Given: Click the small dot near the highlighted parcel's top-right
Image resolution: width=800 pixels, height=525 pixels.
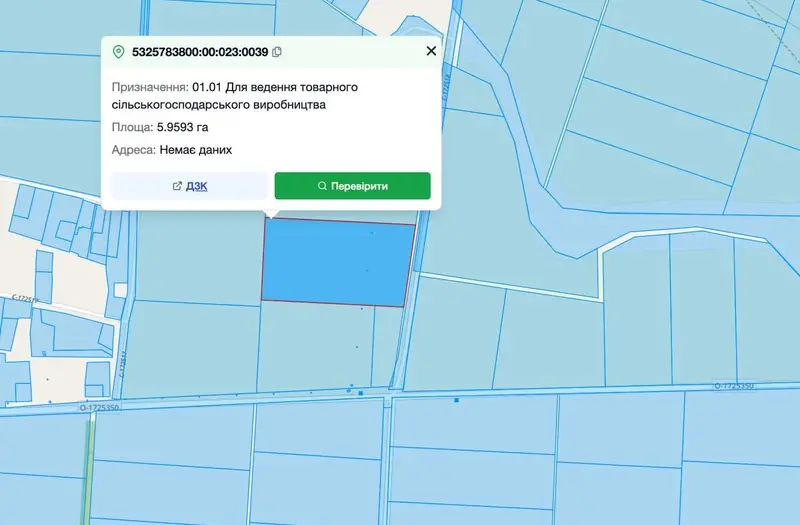Looking at the screenshot, I should (x=371, y=233).
